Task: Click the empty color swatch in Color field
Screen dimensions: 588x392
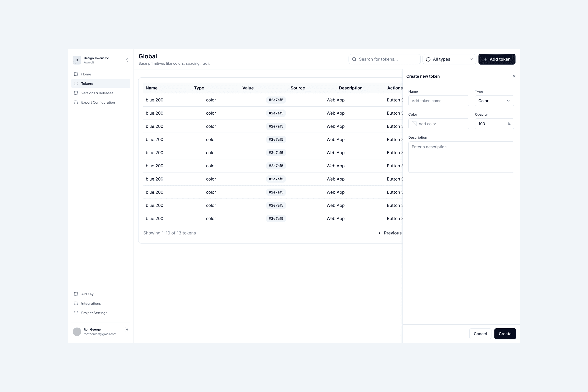Action: point(414,124)
